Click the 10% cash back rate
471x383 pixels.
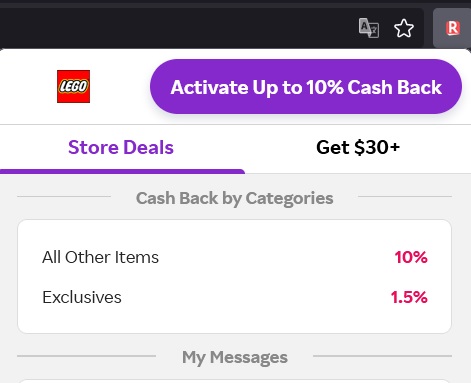coord(411,257)
